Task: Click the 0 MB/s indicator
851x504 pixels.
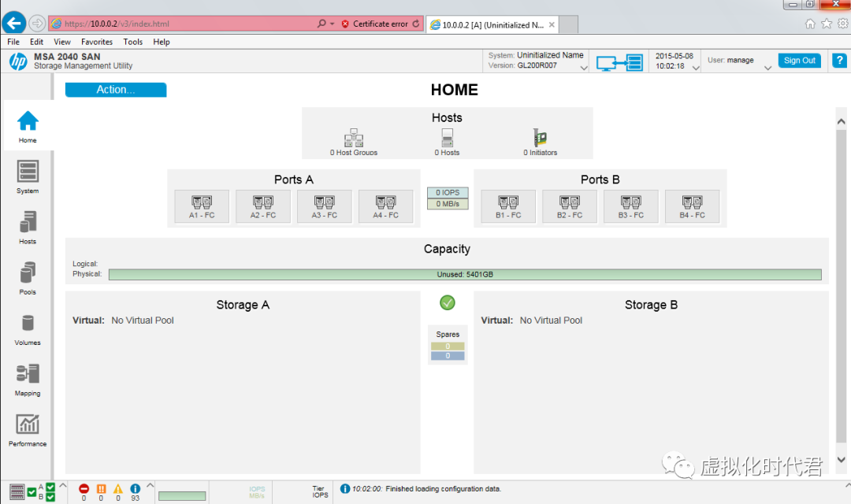Action: (x=448, y=204)
